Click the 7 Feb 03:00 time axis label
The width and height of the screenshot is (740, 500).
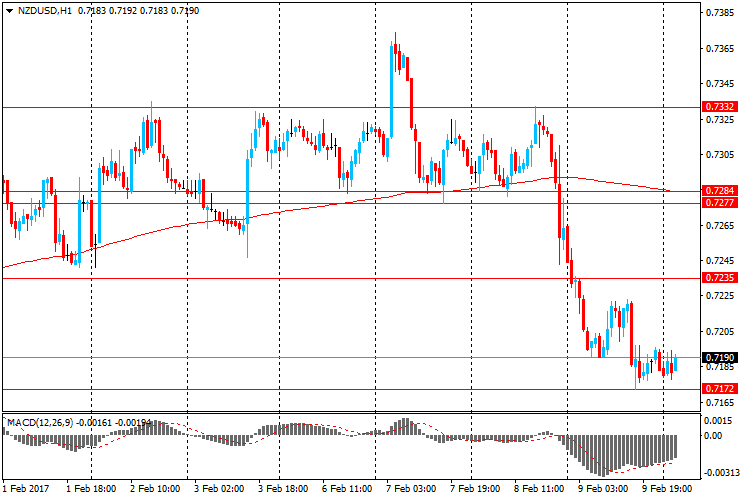pos(413,489)
